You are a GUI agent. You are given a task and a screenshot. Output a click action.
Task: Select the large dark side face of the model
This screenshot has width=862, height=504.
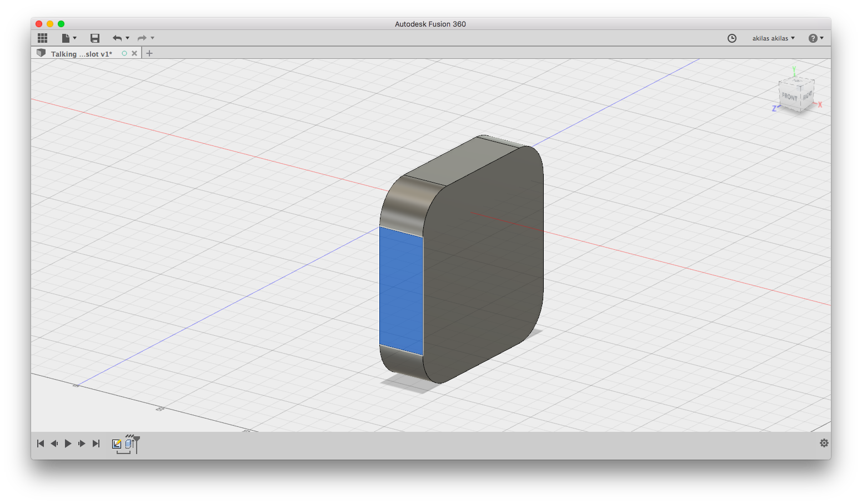click(x=483, y=264)
